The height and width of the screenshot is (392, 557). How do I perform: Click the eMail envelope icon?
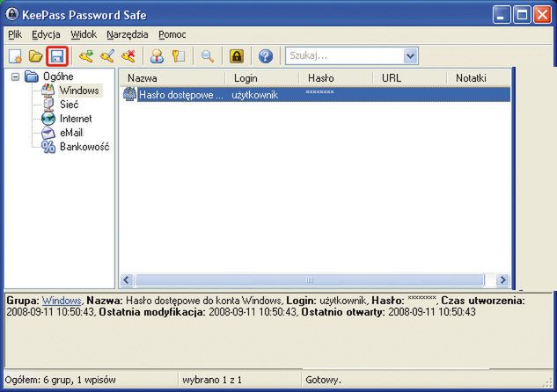click(48, 133)
